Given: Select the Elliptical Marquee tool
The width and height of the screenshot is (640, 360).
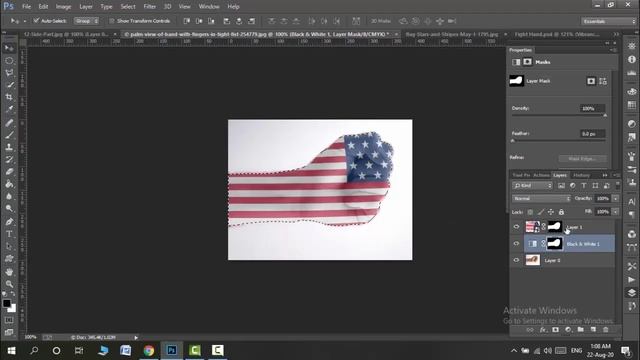Looking at the screenshot, I should (9, 60).
